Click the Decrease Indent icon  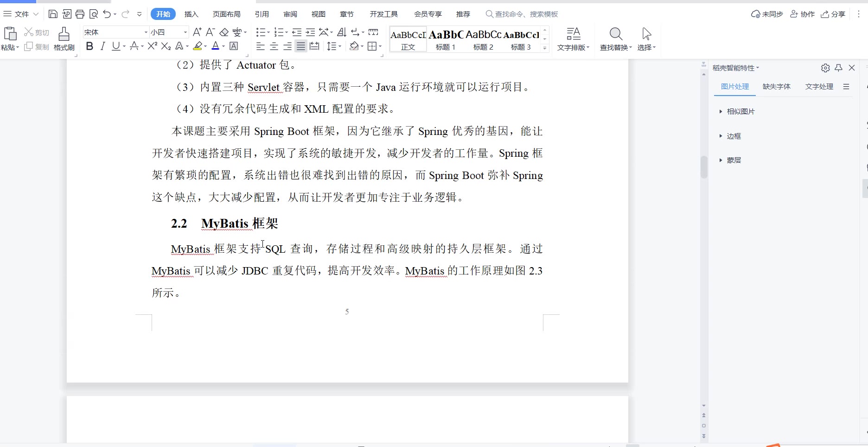297,32
